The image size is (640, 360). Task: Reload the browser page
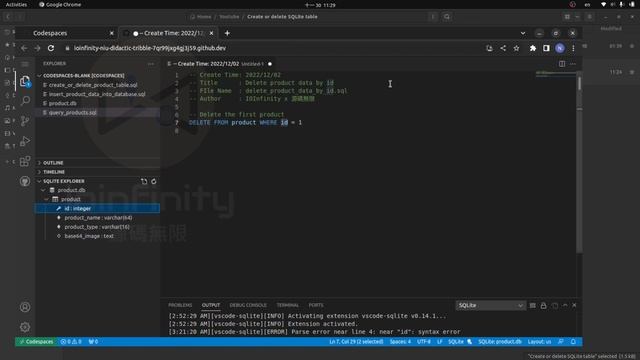[x=51, y=48]
